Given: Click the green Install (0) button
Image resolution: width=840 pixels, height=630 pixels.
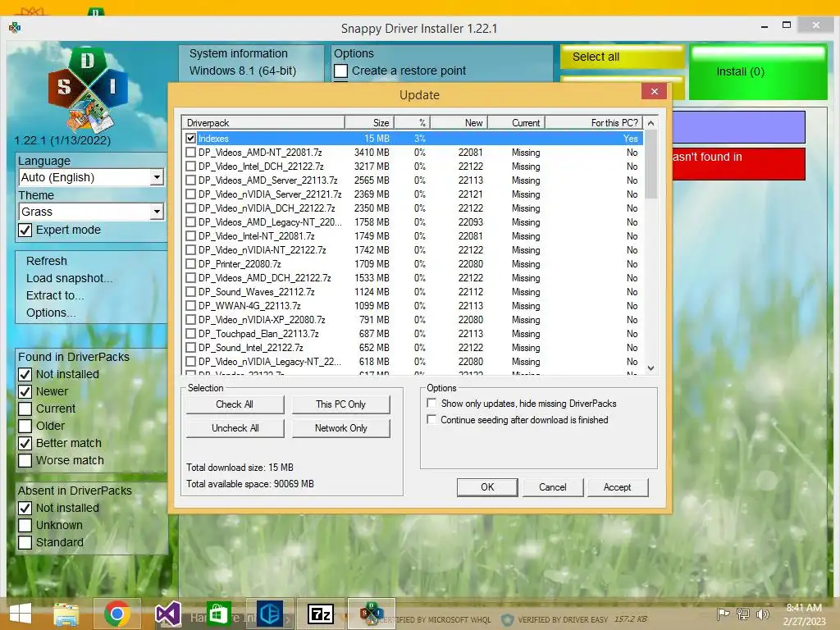Looking at the screenshot, I should click(758, 72).
